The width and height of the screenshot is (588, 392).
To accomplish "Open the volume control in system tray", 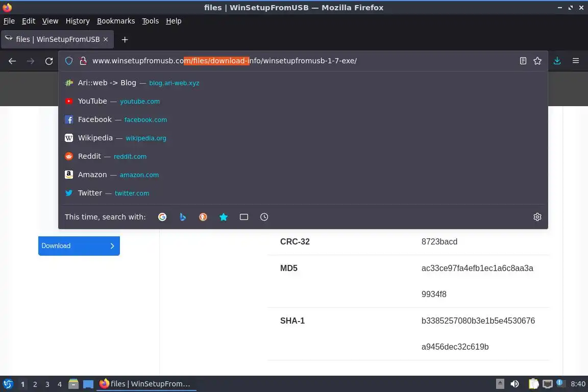I will pyautogui.click(x=514, y=384).
